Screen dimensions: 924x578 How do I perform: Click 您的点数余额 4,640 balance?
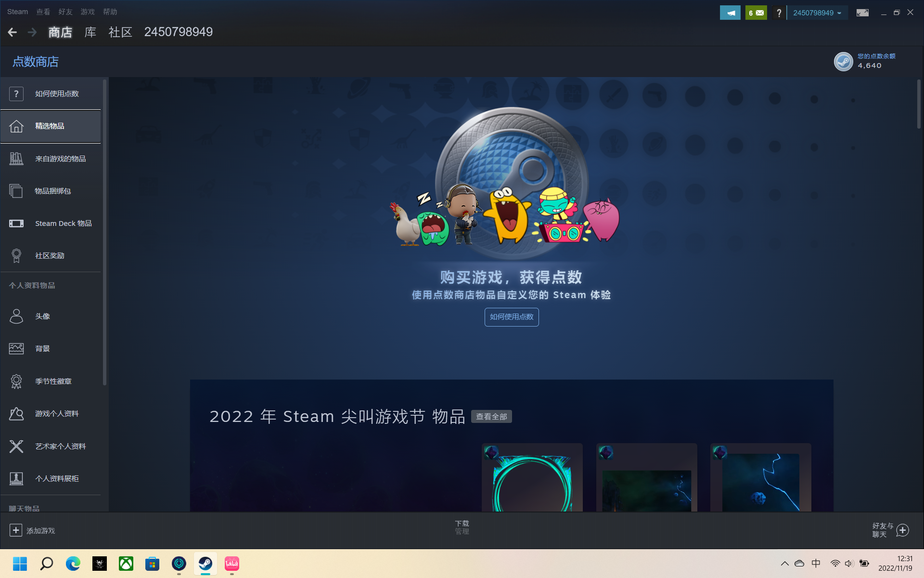click(x=876, y=61)
